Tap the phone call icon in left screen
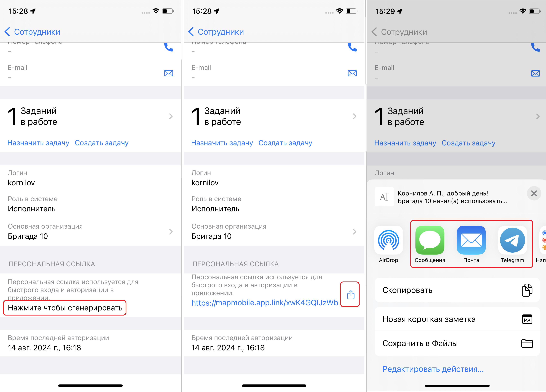The image size is (546, 392). click(168, 47)
